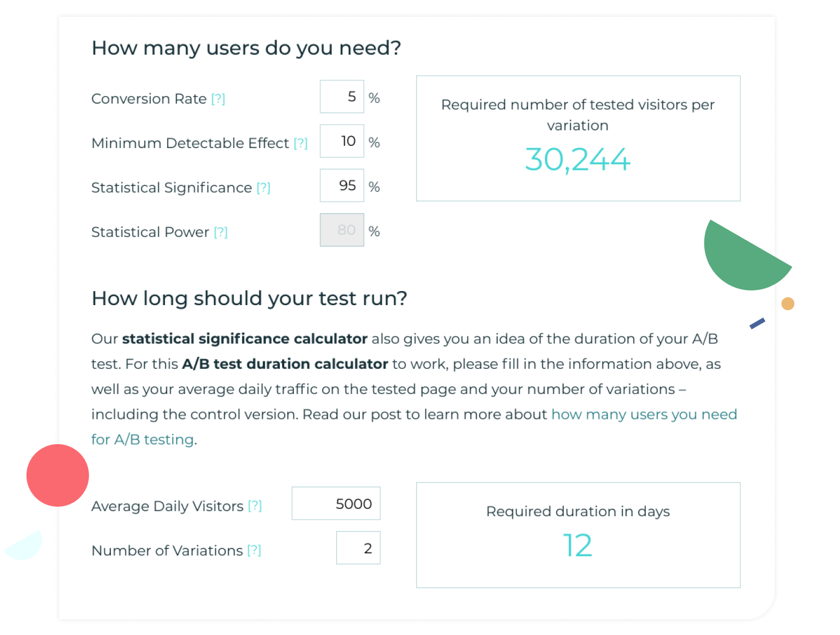Focus the Number of Variations input
This screenshot has width=840, height=635.
[x=358, y=548]
